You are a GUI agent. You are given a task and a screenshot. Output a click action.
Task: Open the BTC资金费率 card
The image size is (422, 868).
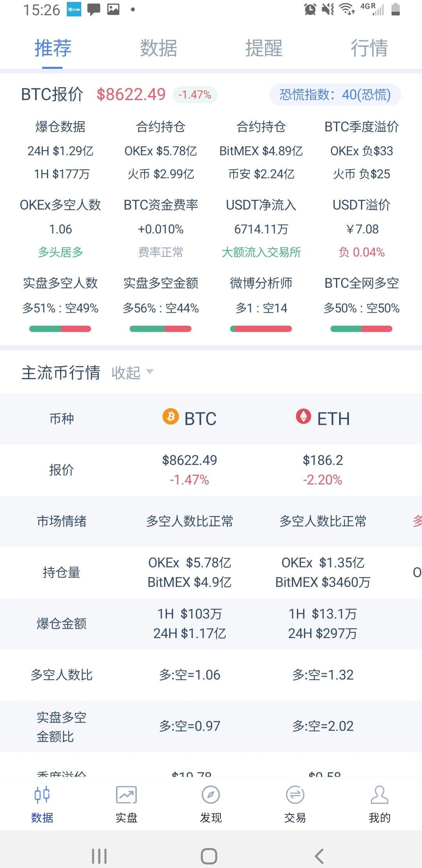(x=161, y=229)
